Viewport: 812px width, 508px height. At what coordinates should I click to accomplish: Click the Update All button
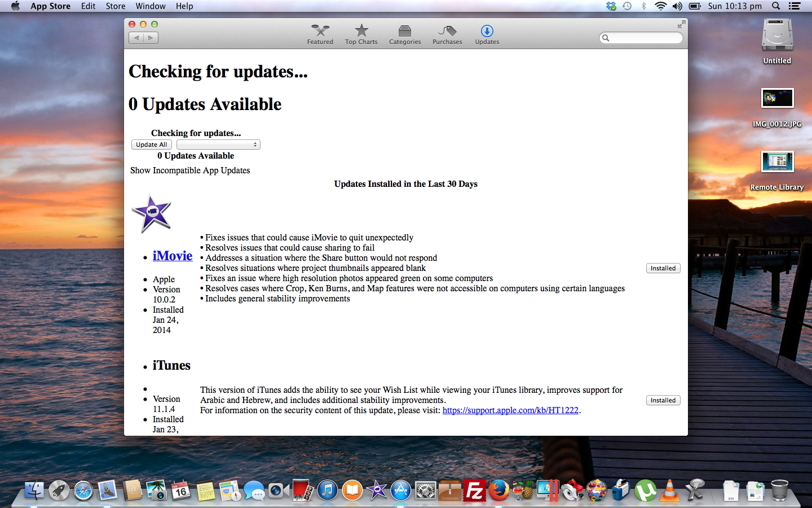(151, 144)
